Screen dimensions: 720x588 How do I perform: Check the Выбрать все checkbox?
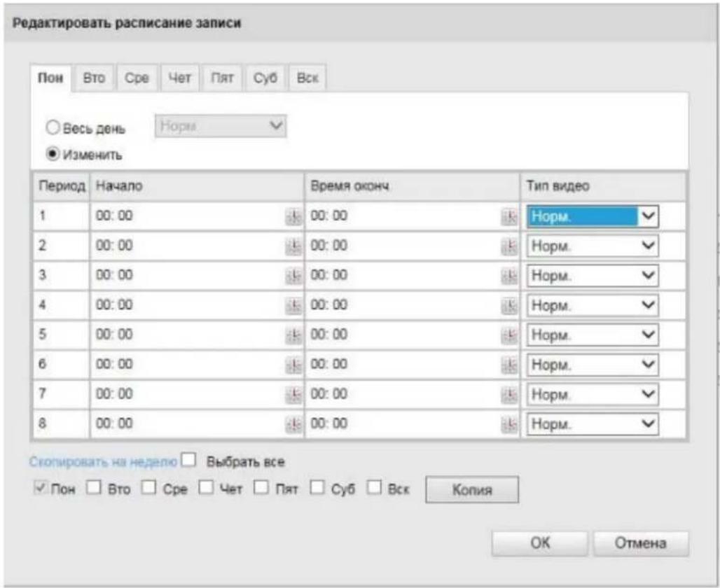(188, 460)
